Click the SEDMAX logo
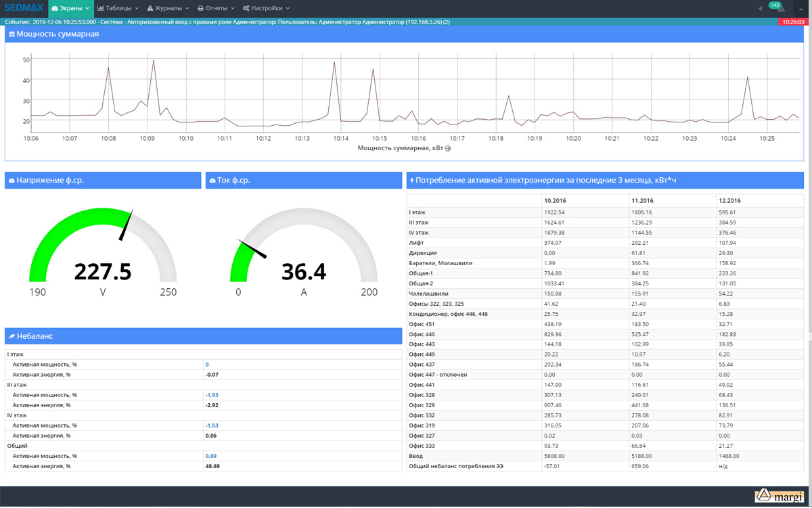 point(23,8)
